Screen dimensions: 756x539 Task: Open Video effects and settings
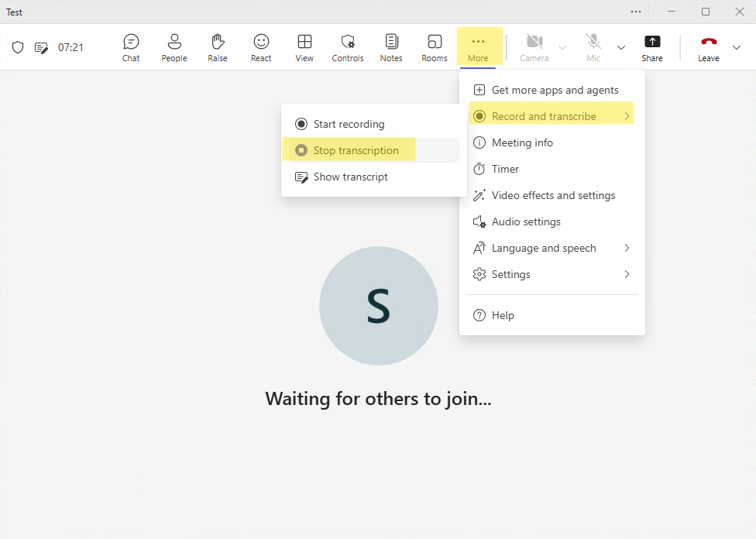click(x=553, y=195)
